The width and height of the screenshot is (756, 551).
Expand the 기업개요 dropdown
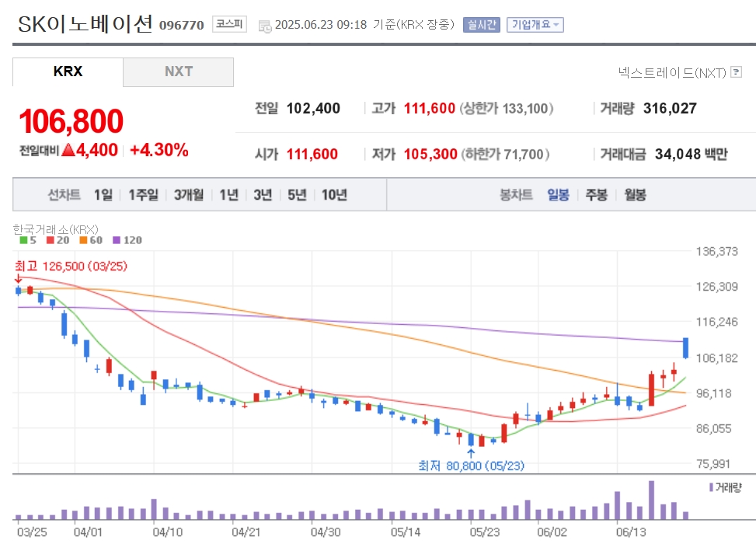(535, 25)
